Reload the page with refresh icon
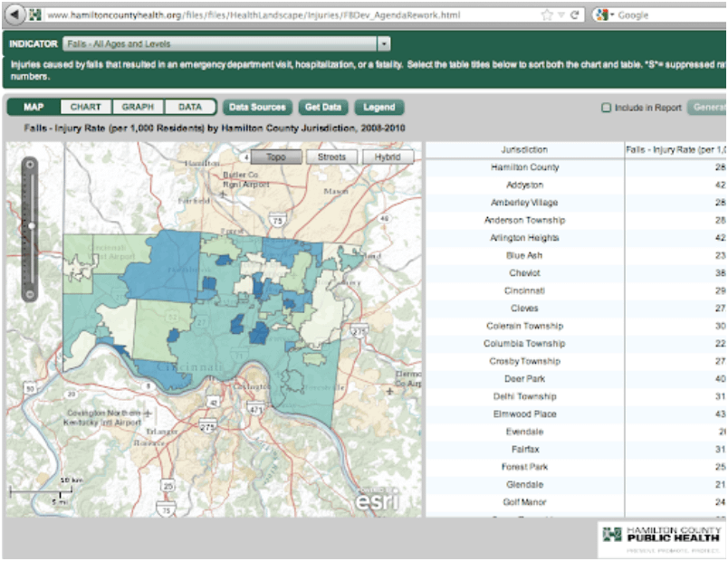 click(x=575, y=15)
